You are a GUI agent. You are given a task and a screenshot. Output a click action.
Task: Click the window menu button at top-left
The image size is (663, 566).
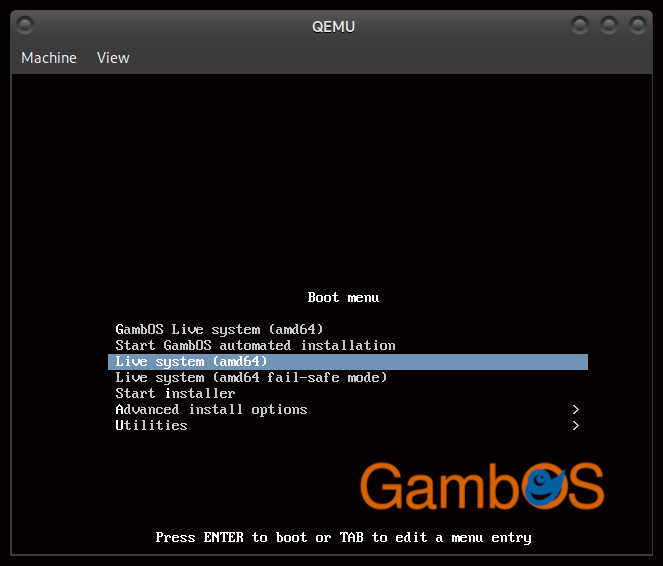25,24
